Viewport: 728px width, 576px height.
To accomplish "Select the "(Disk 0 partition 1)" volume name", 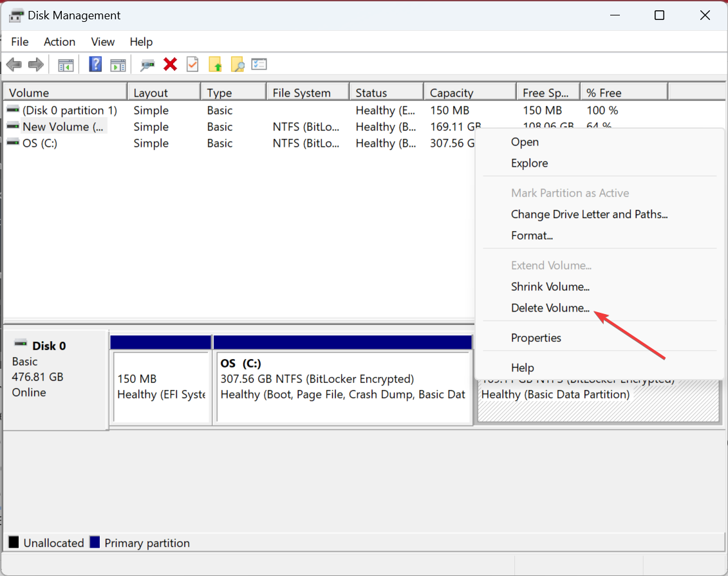I will pos(70,111).
